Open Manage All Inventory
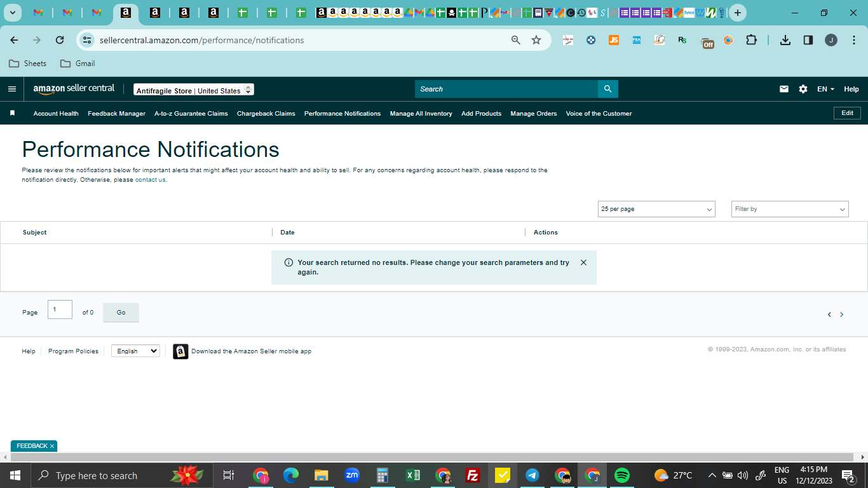 pyautogui.click(x=421, y=114)
